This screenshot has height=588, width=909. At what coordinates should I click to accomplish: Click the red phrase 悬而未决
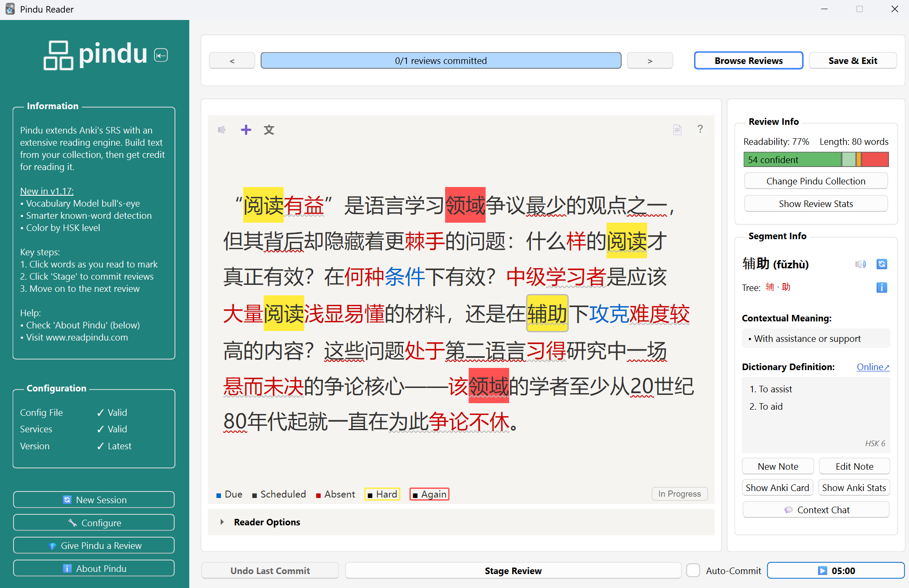pyautogui.click(x=263, y=386)
